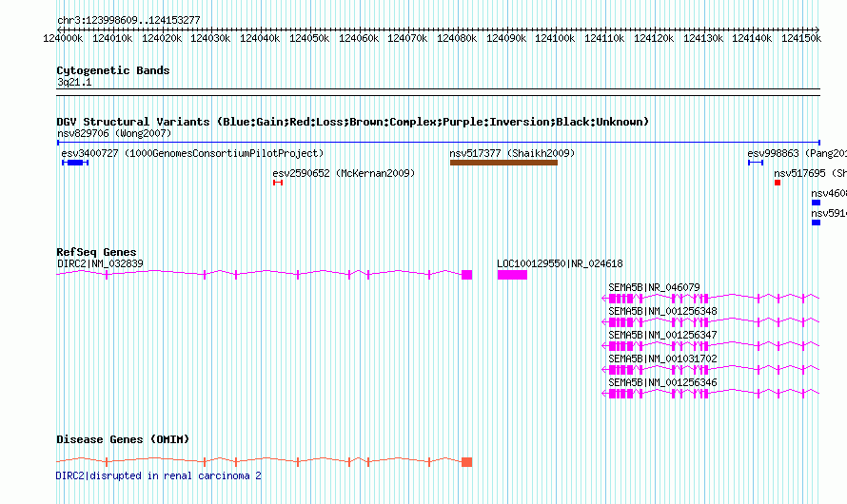Open the SEMA5B|NM_001256346 transcript label
Screen dimensions: 847x504
662,382
